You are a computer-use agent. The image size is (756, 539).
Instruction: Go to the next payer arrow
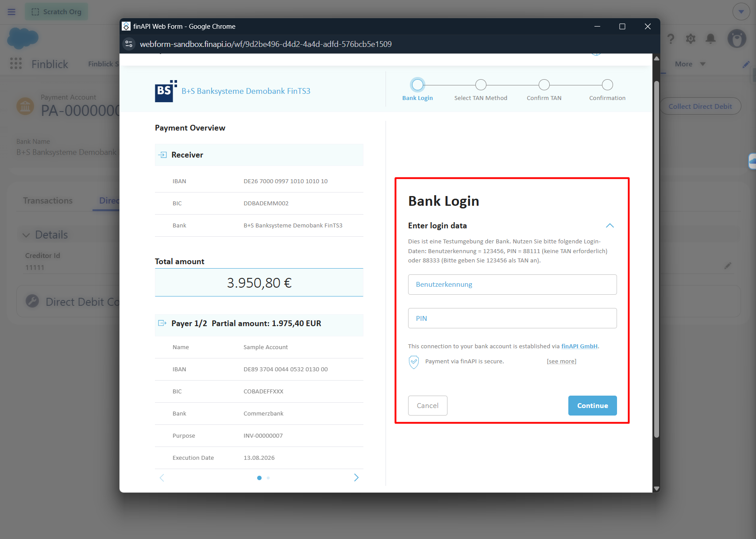click(x=356, y=477)
